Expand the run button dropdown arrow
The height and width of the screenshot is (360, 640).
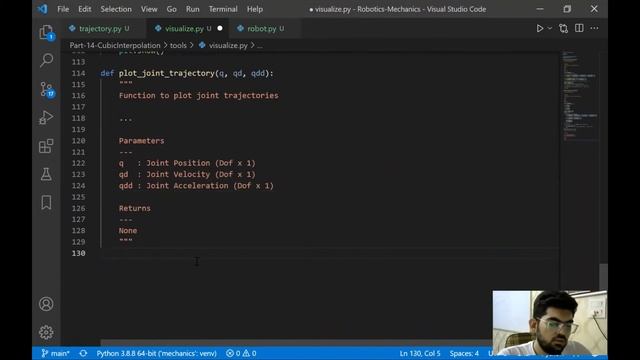pyautogui.click(x=550, y=28)
